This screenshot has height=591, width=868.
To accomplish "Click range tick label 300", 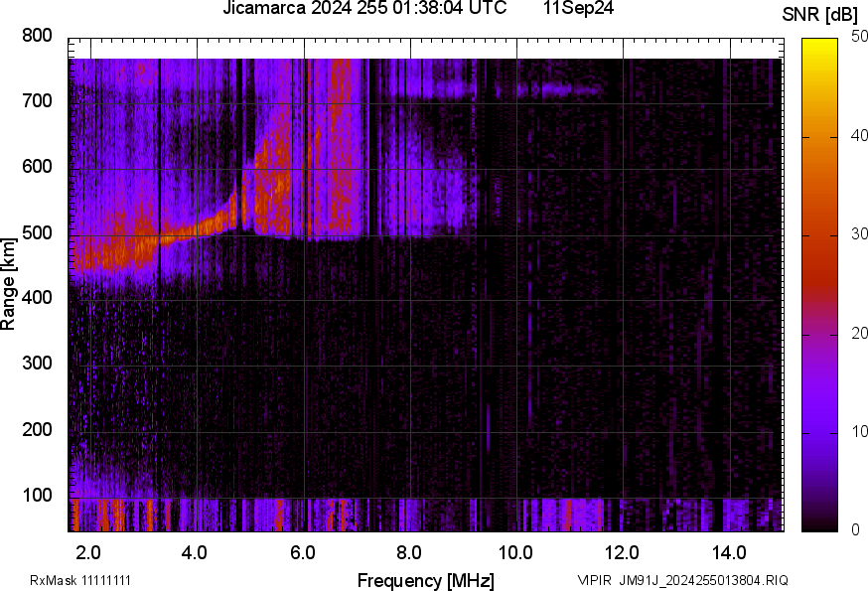I will (x=37, y=364).
